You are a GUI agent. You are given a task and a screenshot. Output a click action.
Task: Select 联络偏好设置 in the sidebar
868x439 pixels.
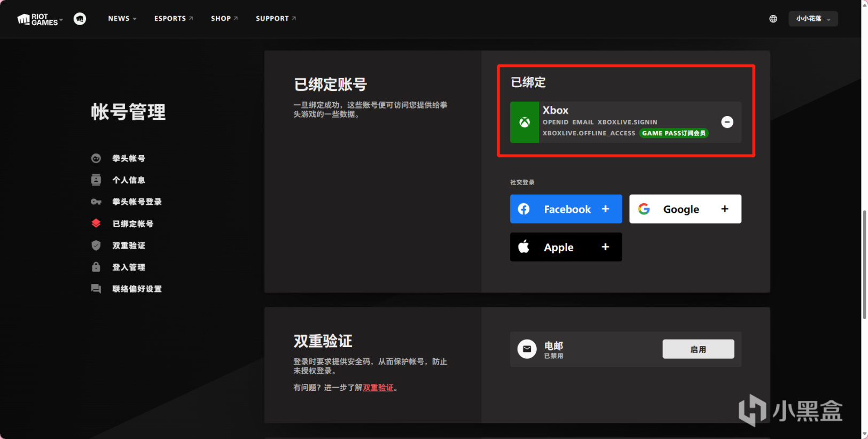(x=137, y=289)
